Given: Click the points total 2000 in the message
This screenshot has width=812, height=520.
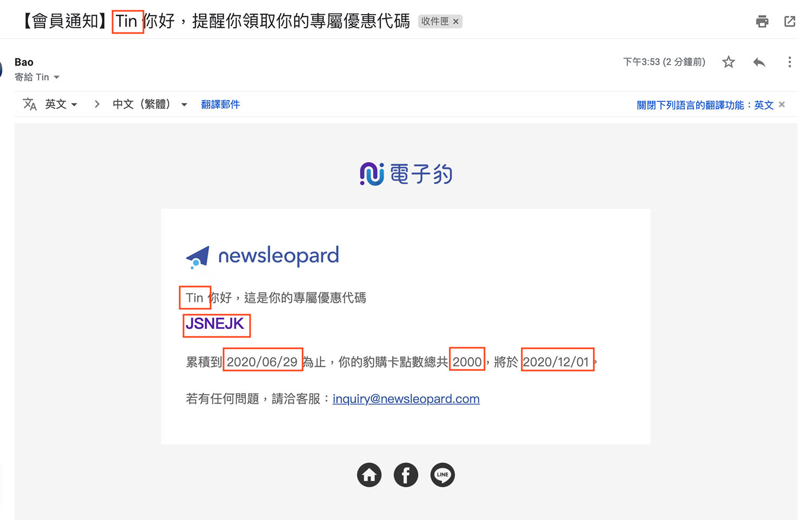Looking at the screenshot, I should coord(467,362).
